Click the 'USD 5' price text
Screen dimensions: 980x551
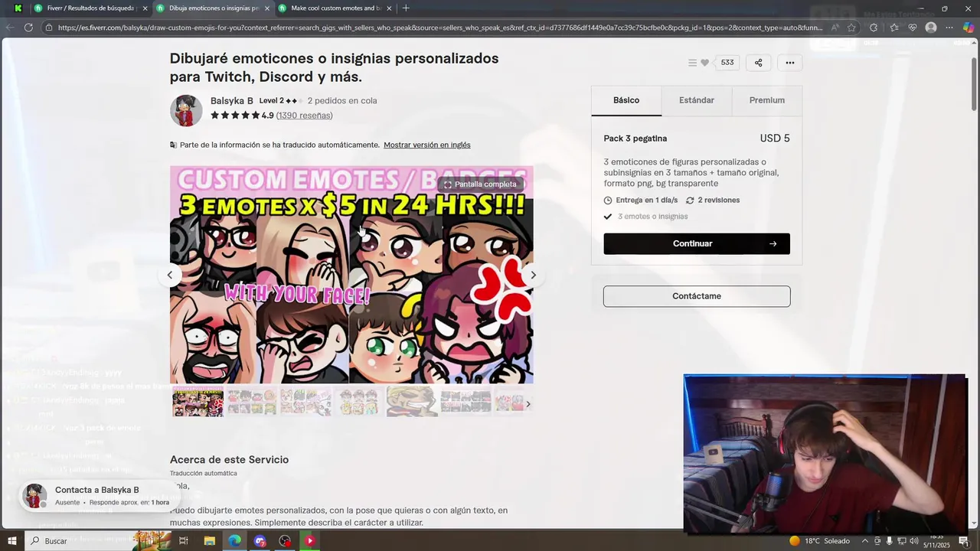[x=775, y=139]
